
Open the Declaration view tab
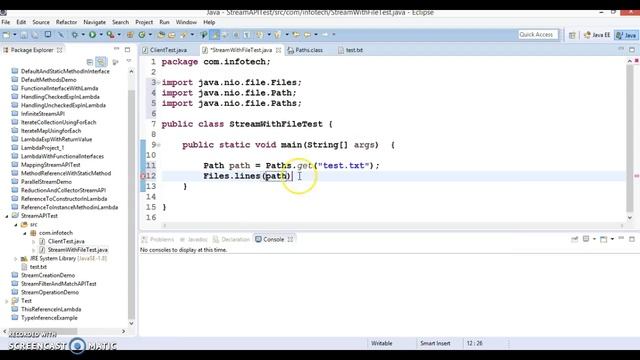point(231,239)
